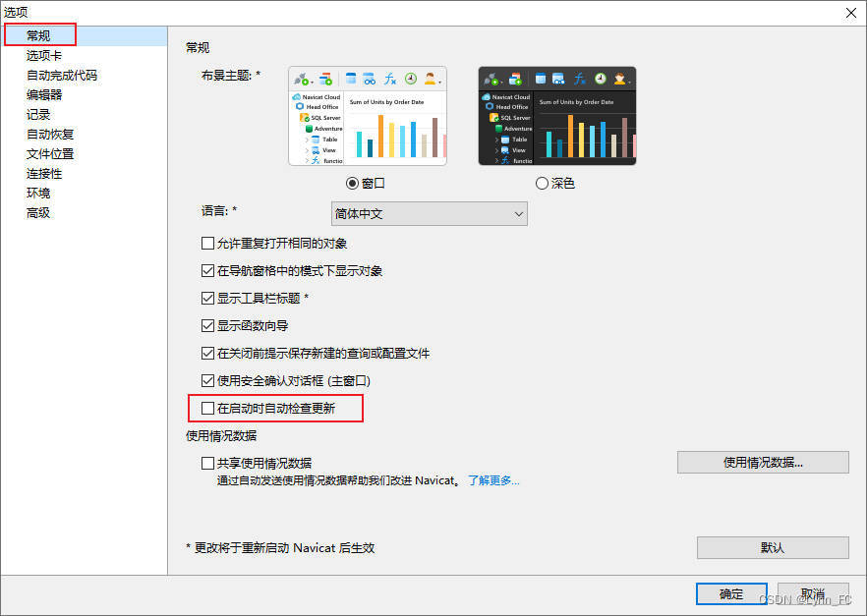Select the dark theme preview thumbnail
The height and width of the screenshot is (616, 867).
pyautogui.click(x=556, y=116)
